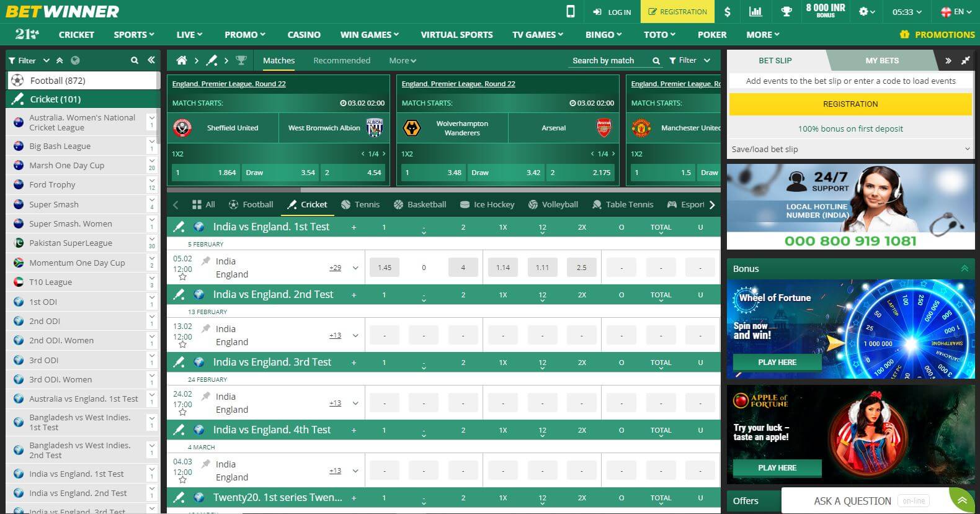Open the LIVE dropdown menu
The image size is (980, 514).
pos(189,35)
